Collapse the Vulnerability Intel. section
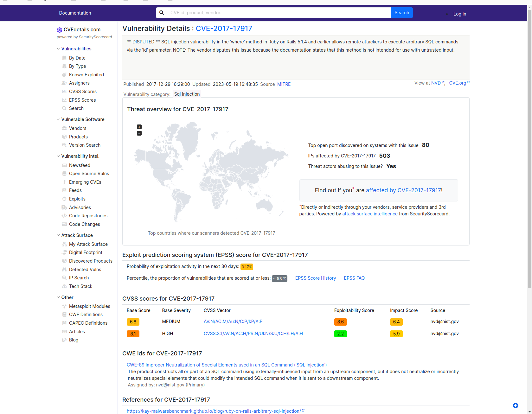This screenshot has height=414, width=532. (x=58, y=156)
